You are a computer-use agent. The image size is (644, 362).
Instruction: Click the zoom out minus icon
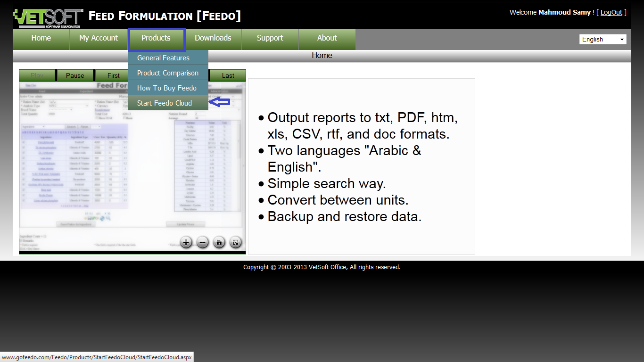click(203, 242)
